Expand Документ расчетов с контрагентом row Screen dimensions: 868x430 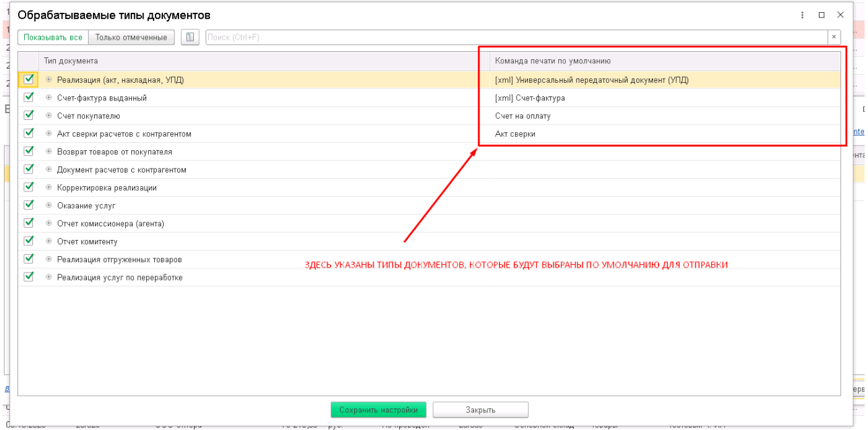click(x=48, y=169)
